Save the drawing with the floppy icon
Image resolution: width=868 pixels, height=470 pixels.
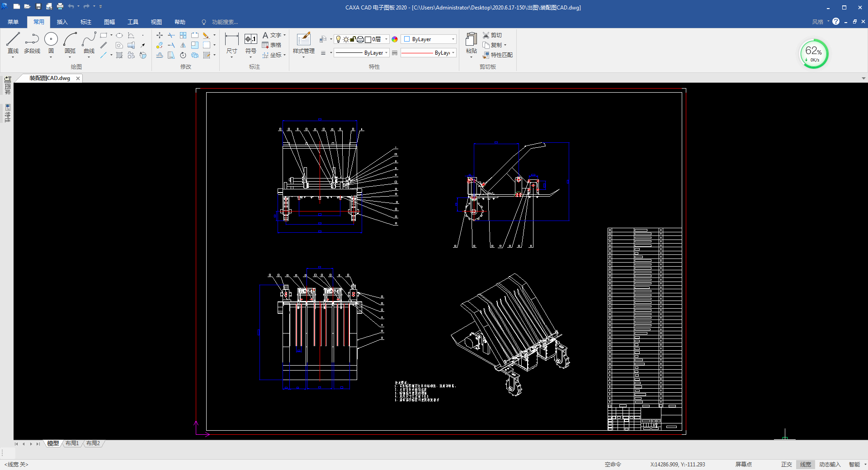click(x=38, y=7)
